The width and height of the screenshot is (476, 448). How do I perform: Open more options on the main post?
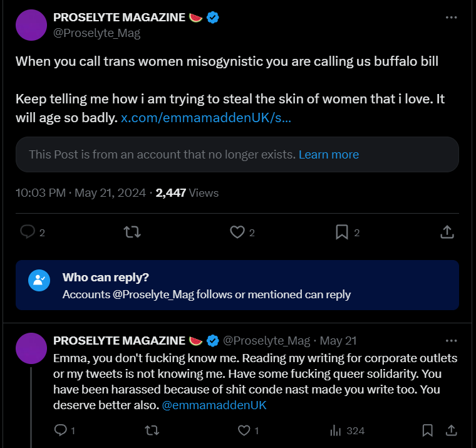click(451, 18)
